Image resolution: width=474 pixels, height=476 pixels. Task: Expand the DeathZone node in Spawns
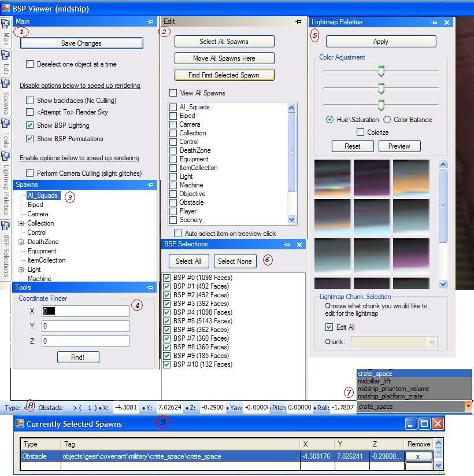coord(21,242)
